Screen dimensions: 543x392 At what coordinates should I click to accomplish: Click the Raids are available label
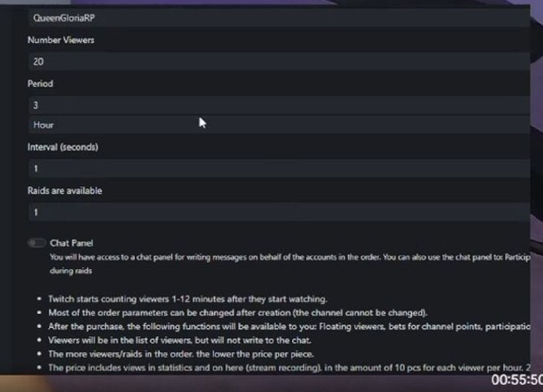coord(65,191)
